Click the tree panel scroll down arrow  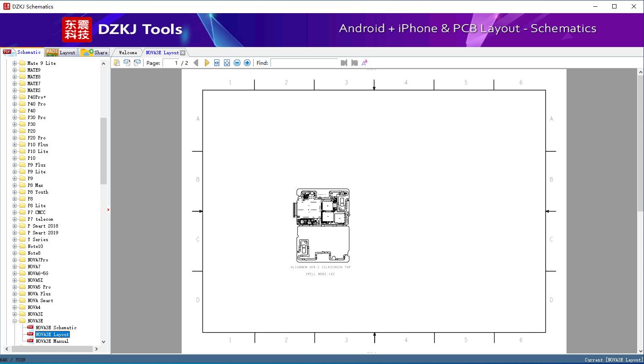(103, 342)
